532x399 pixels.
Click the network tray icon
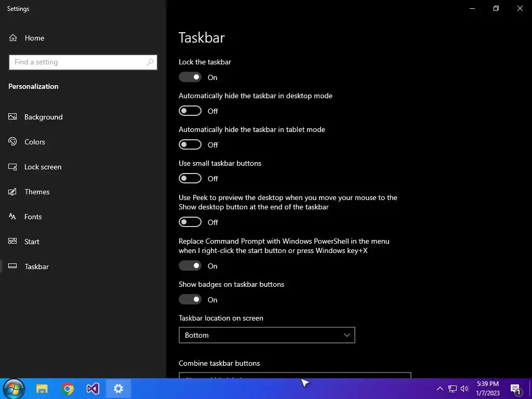453,389
